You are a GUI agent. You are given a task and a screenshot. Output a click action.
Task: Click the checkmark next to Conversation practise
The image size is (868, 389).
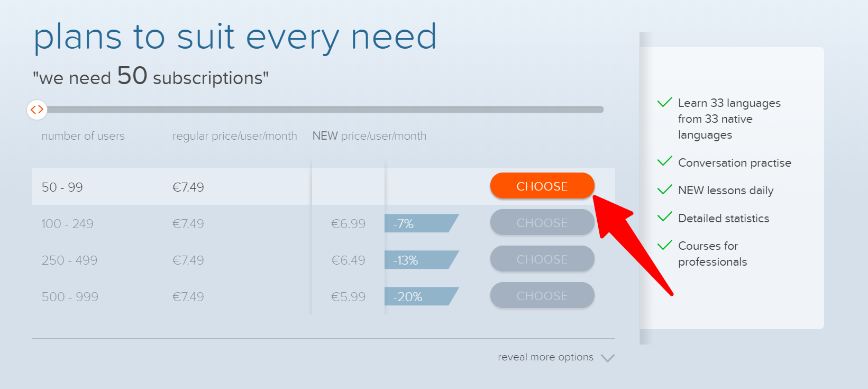(665, 162)
